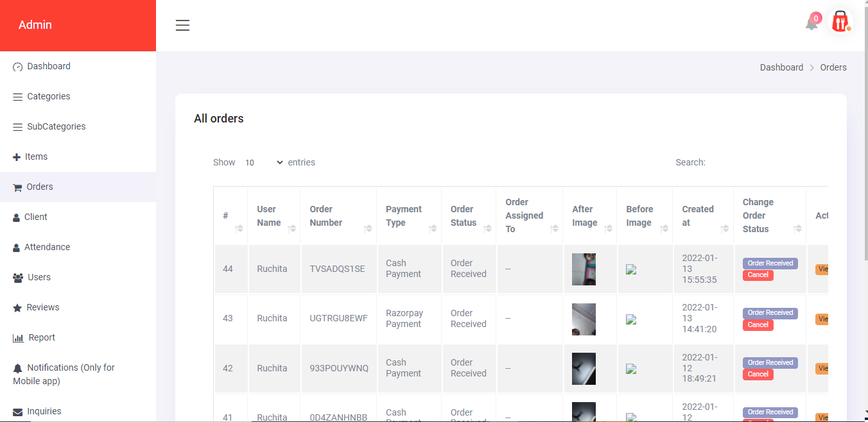
Task: Open the notification bell icon
Action: pyautogui.click(x=812, y=24)
